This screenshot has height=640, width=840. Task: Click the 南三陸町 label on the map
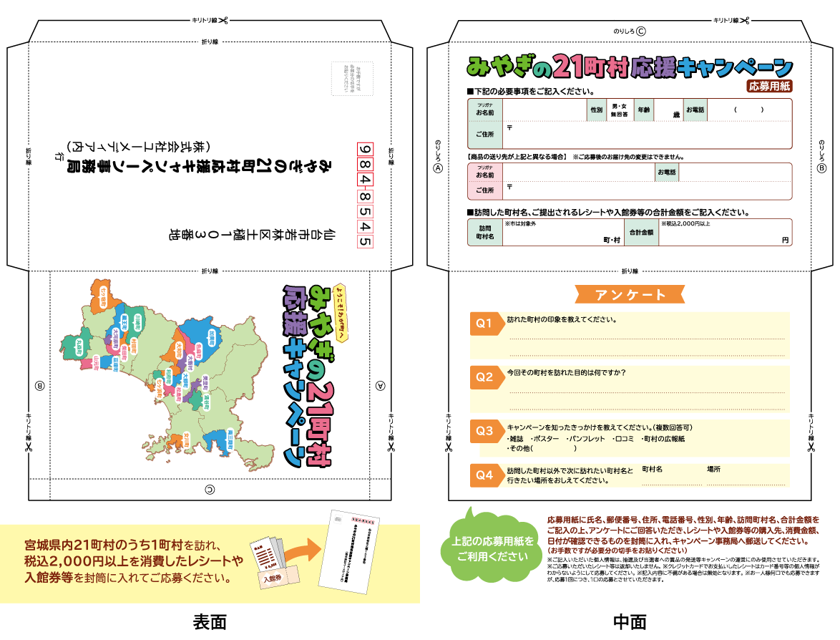click(x=230, y=439)
